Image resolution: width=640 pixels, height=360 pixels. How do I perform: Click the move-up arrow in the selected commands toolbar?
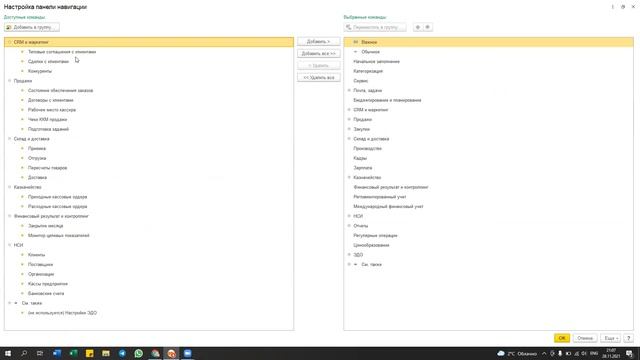pyautogui.click(x=418, y=27)
